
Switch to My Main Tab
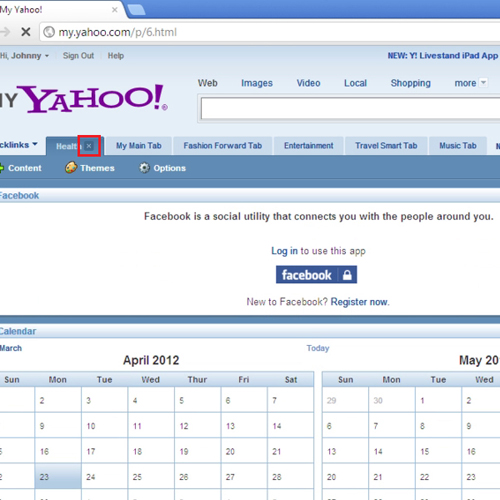(139, 146)
